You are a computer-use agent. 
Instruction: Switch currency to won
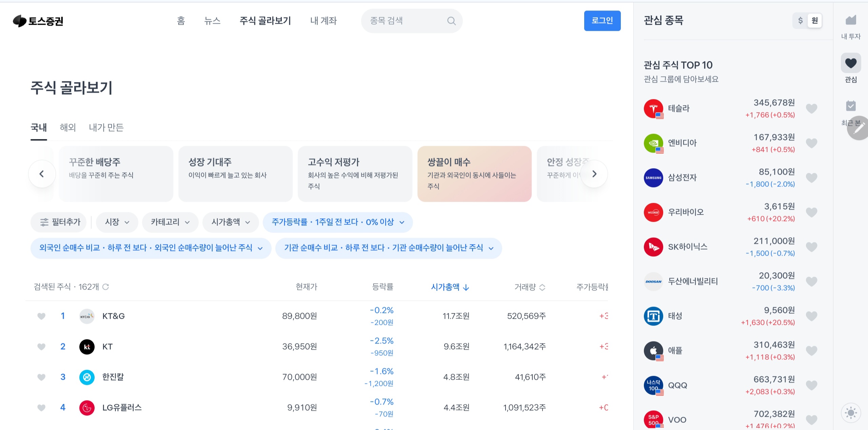pyautogui.click(x=814, y=21)
